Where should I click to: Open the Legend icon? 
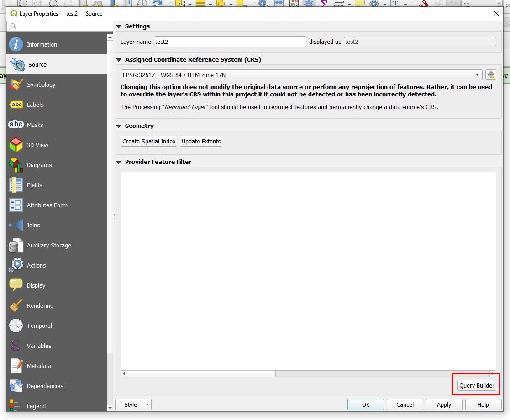tap(15, 406)
